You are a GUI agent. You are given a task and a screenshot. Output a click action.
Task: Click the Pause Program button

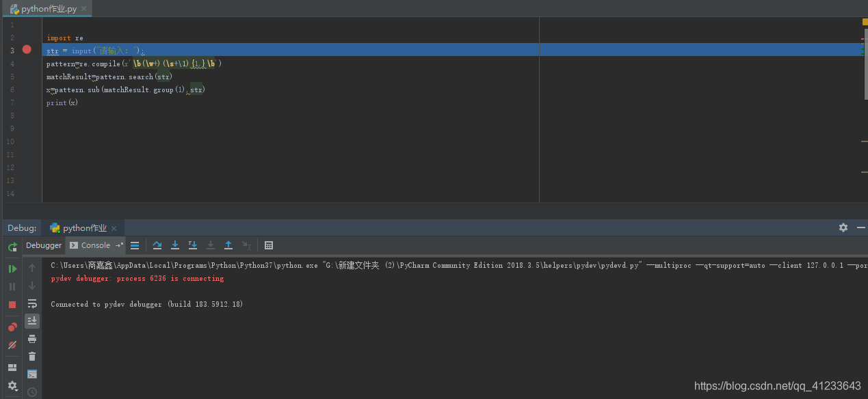[12, 286]
